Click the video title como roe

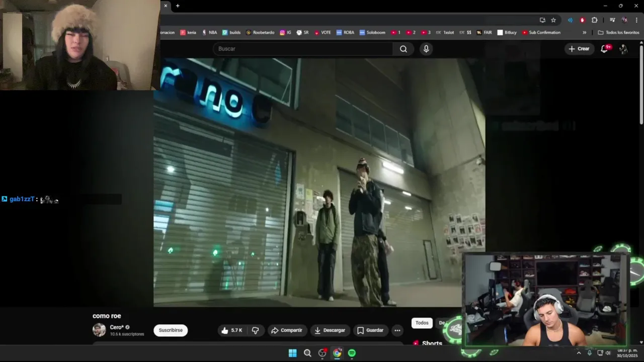click(107, 316)
